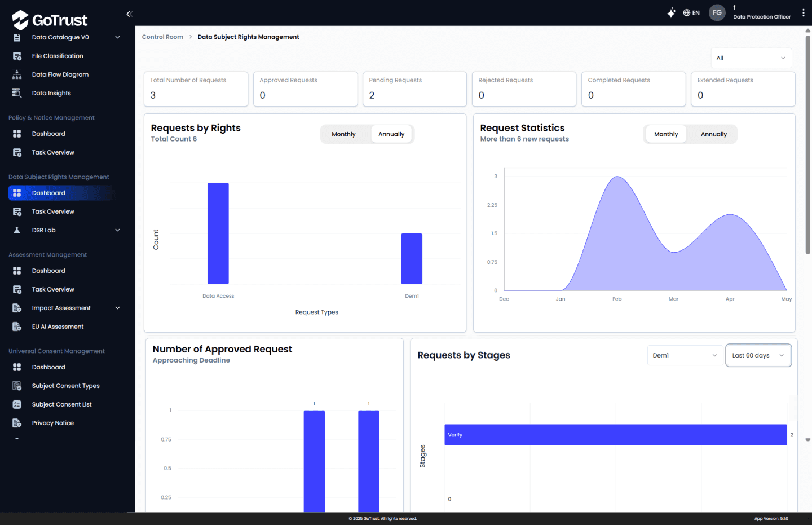This screenshot has height=525, width=812.
Task: Click the File Classification icon
Action: [x=17, y=56]
